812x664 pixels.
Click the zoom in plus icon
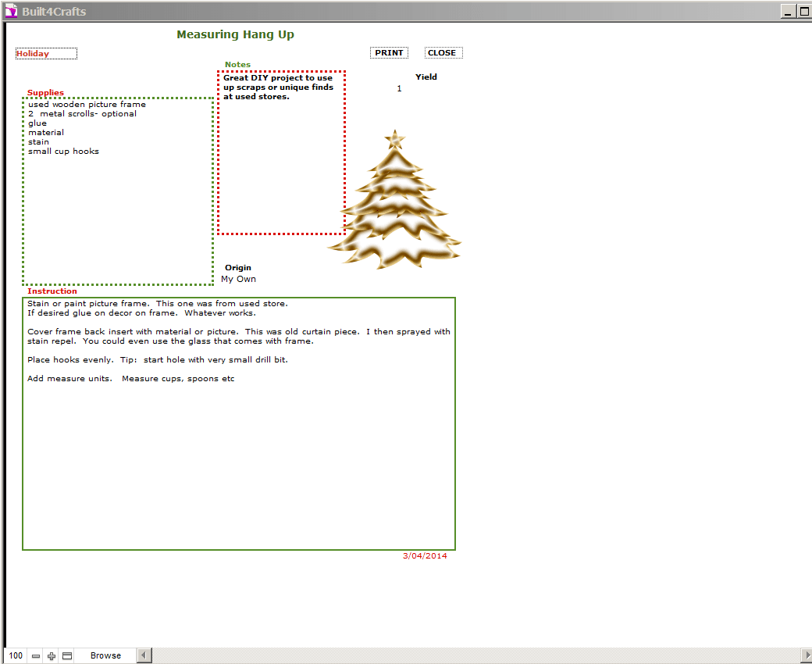tap(52, 656)
